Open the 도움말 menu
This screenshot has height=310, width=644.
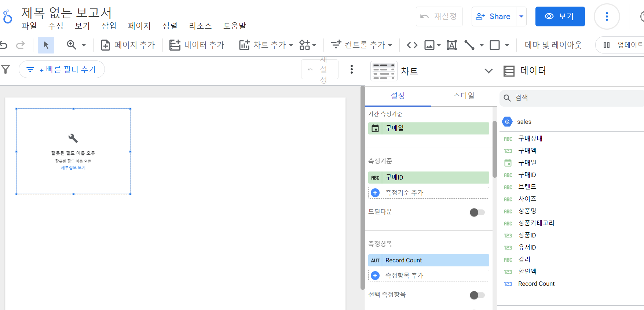pos(235,26)
